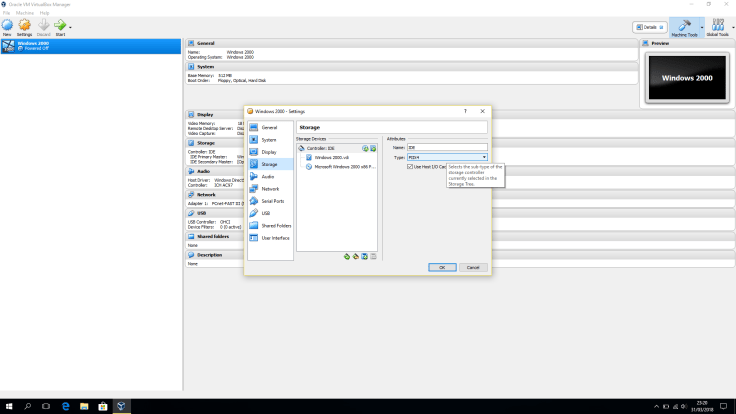Open Microsoft Edge from the taskbar

(65, 406)
